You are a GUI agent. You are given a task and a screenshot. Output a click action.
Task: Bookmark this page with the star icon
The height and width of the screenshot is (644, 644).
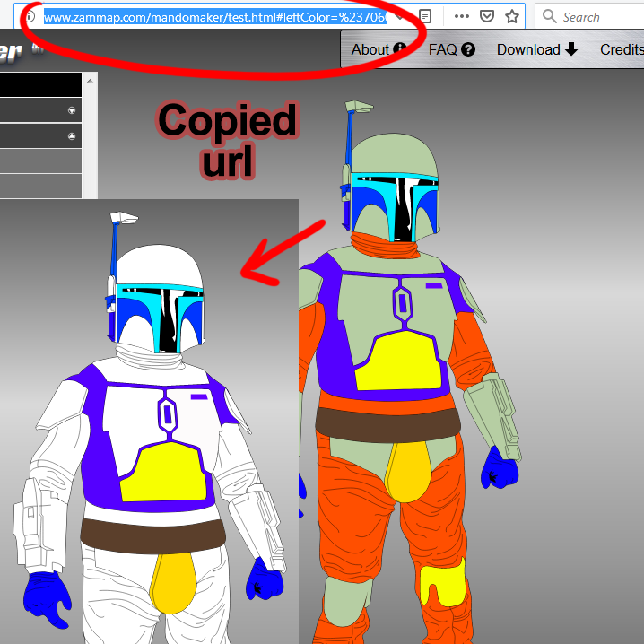point(512,16)
